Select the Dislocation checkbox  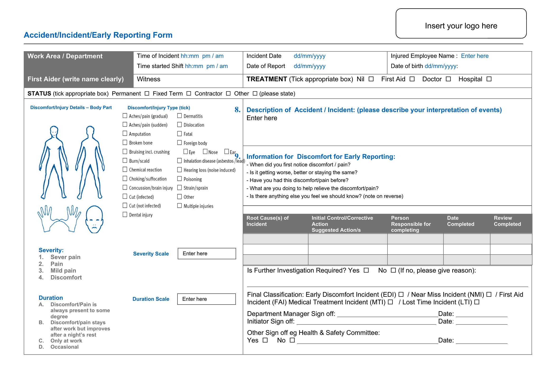[180, 125]
